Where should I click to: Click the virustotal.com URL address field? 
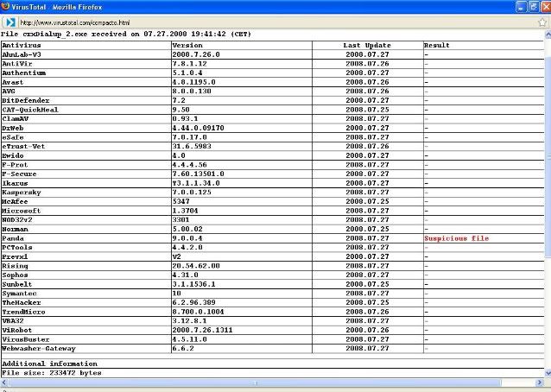click(275, 22)
